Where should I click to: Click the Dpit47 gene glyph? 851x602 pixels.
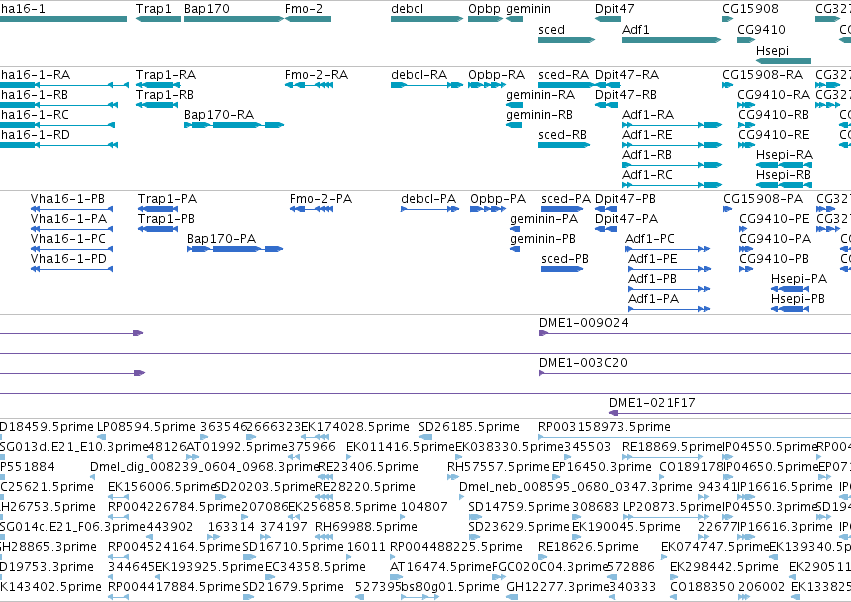(x=608, y=19)
